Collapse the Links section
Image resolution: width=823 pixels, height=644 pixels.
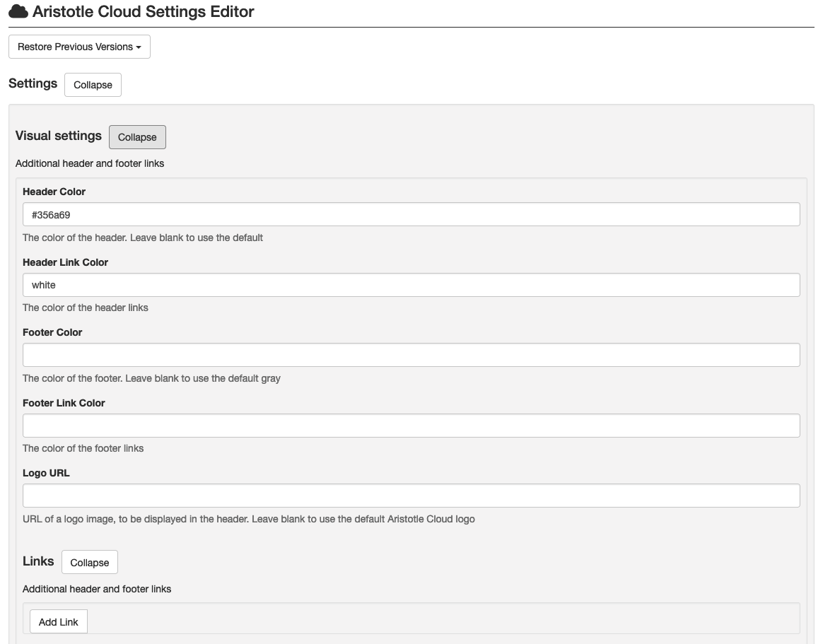pos(90,563)
